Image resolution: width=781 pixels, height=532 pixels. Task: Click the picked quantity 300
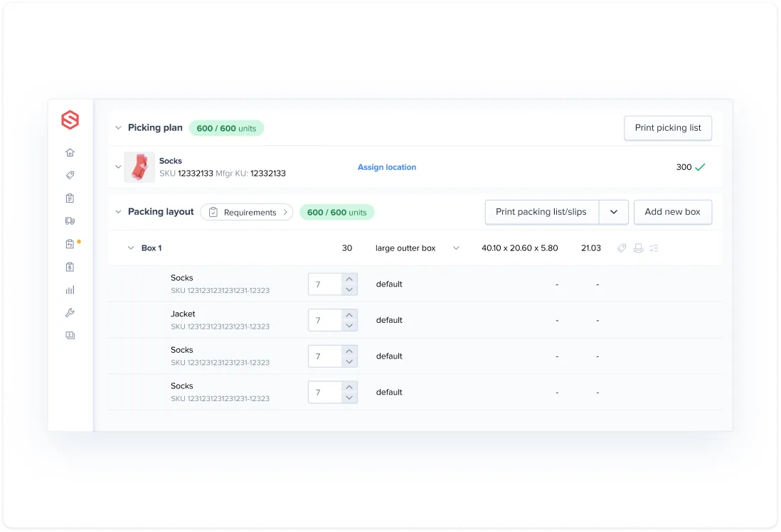tap(684, 167)
